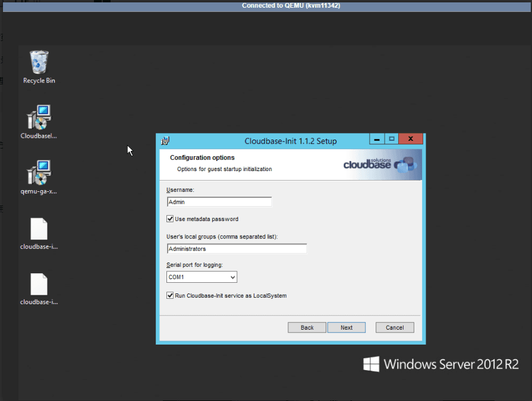The image size is (532, 401).
Task: Click Connected to QEMU (kvm11342) title bar
Action: point(267,6)
